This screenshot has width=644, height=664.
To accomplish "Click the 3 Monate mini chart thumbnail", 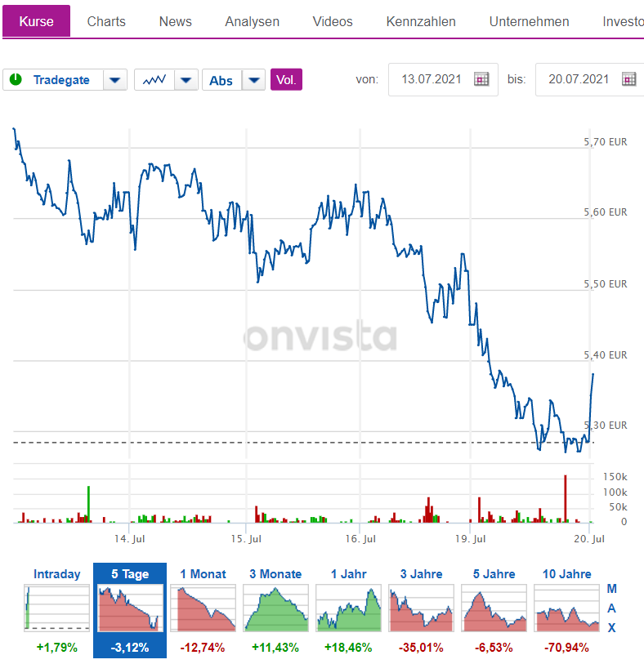I will (275, 608).
